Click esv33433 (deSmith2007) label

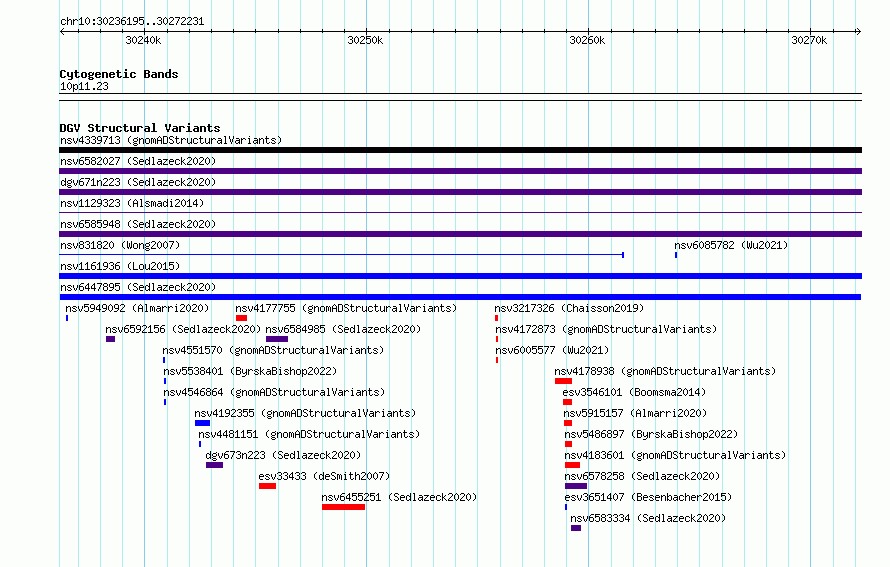tap(324, 476)
